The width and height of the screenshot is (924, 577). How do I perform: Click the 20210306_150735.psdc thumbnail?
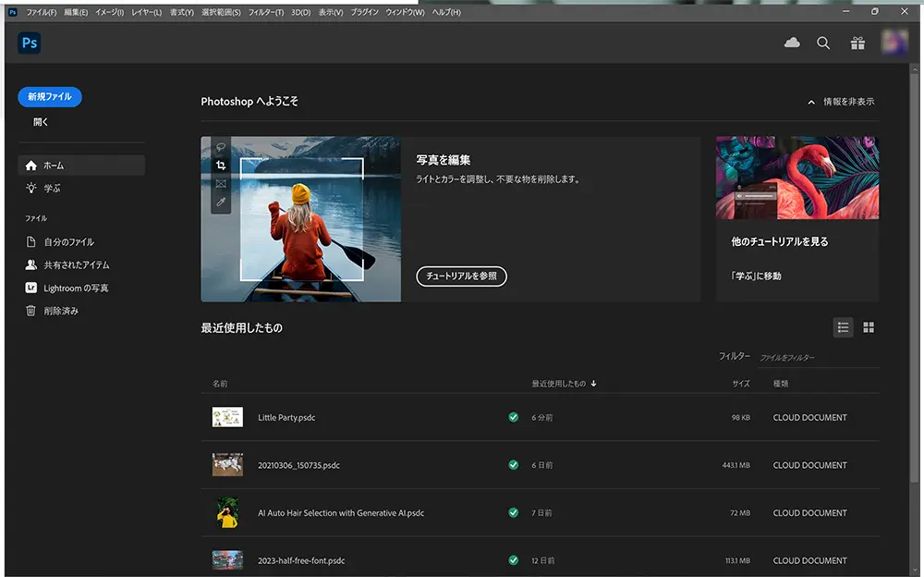[227, 465]
